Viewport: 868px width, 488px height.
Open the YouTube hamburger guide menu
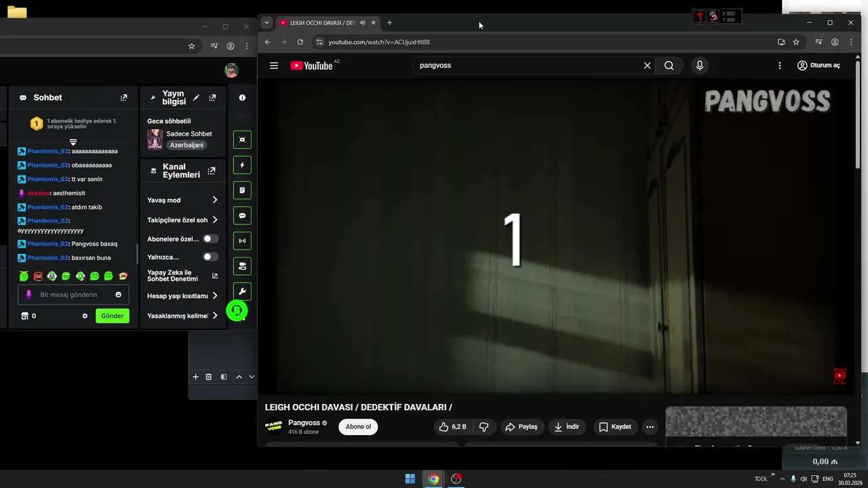274,66
